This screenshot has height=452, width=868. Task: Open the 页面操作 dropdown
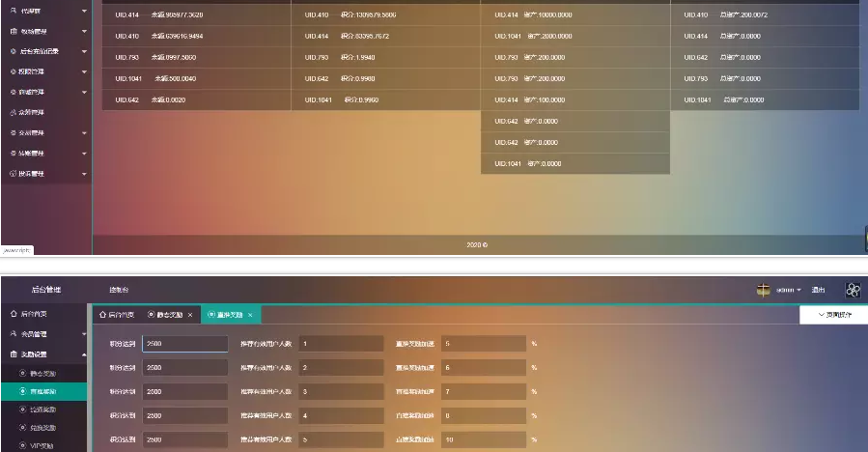[834, 315]
